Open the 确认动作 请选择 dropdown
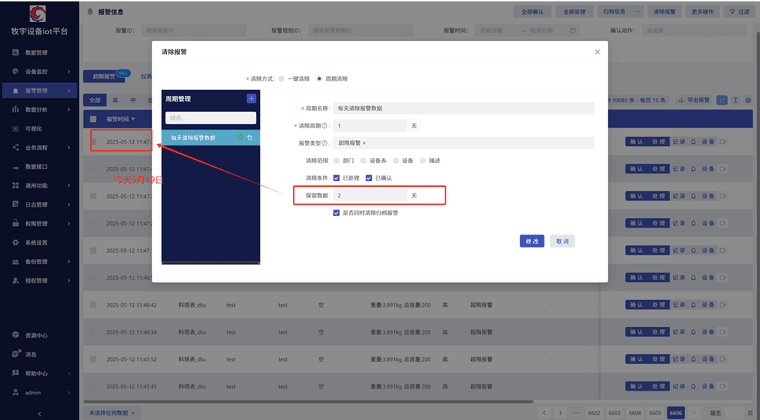Screen dimensions: 760x420 pos(695,31)
